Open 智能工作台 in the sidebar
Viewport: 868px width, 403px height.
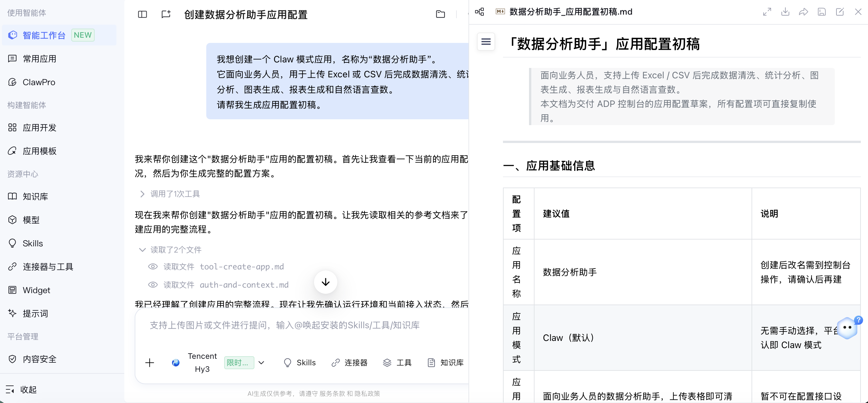[59, 35]
